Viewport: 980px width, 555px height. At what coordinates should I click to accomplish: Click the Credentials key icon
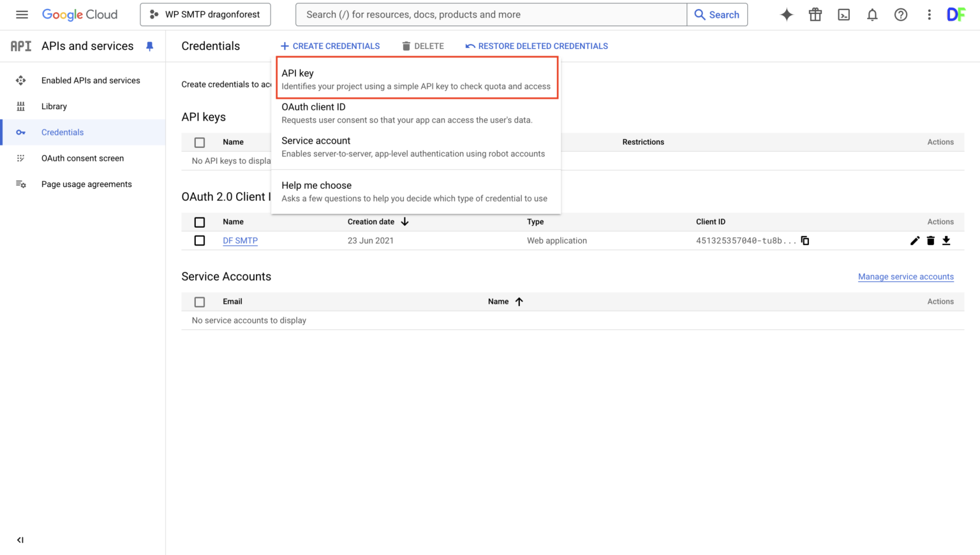click(x=21, y=132)
